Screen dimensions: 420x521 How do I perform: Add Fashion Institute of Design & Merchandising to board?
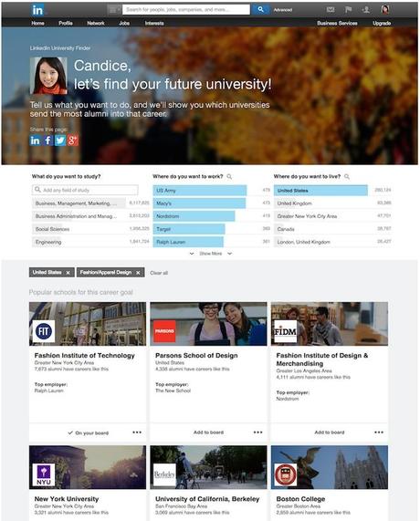pos(330,432)
